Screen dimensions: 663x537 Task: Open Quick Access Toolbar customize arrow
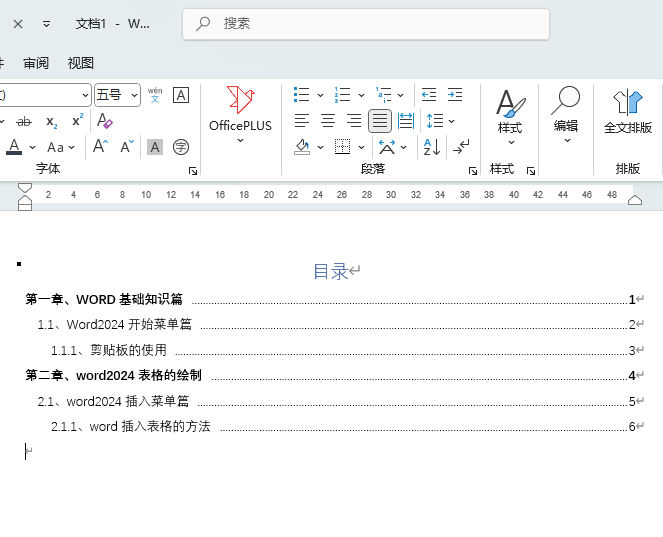tap(47, 24)
